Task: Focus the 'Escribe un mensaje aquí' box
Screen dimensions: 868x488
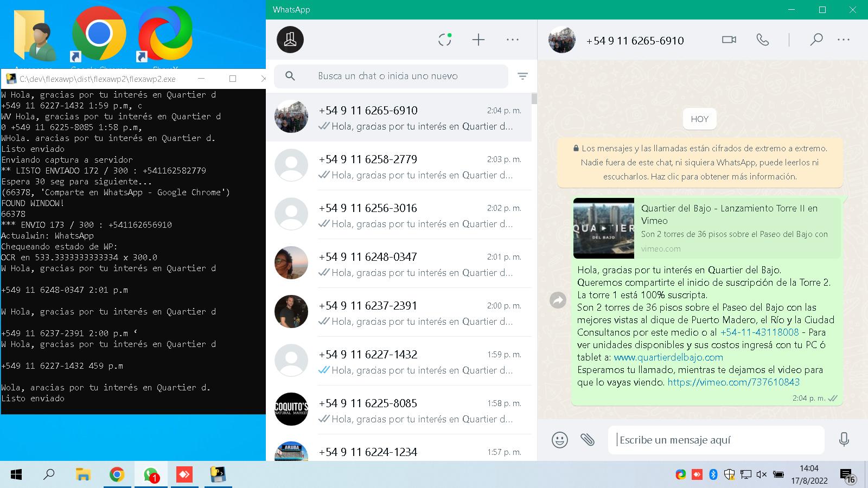Action: coord(716,440)
